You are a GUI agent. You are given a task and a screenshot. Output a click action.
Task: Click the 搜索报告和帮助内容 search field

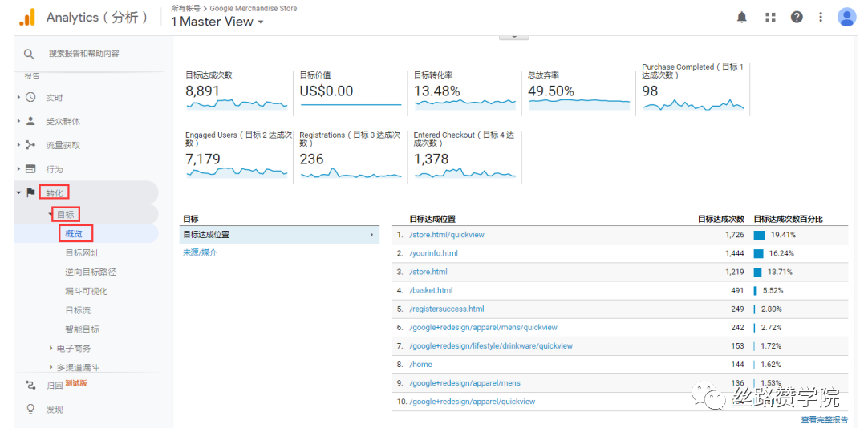[x=84, y=54]
